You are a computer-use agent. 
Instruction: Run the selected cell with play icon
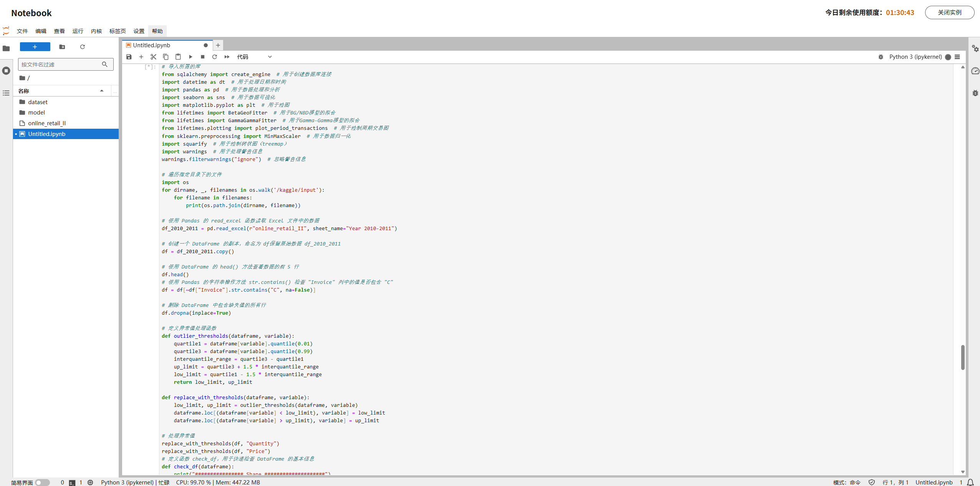[x=190, y=57]
